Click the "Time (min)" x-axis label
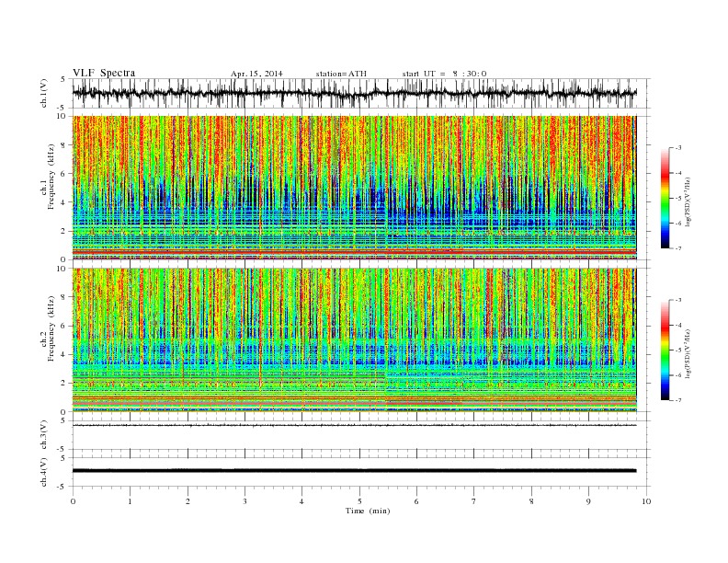The image size is (728, 563). (368, 511)
